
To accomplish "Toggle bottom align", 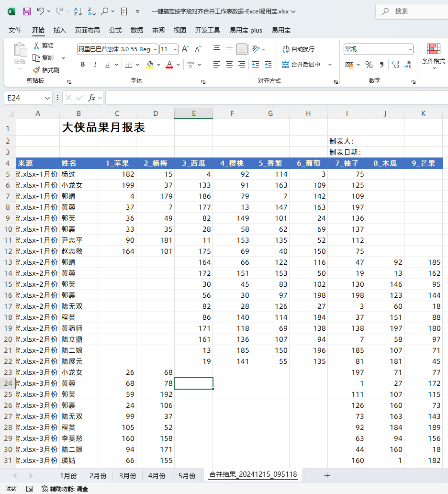I will click(242, 49).
